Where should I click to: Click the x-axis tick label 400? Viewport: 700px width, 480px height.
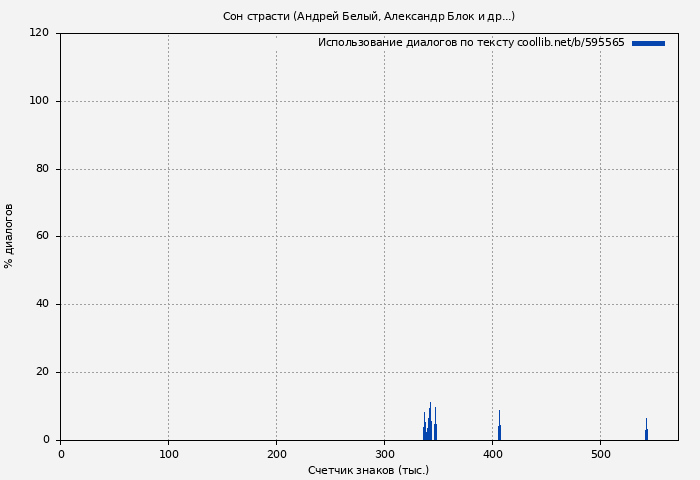492,454
